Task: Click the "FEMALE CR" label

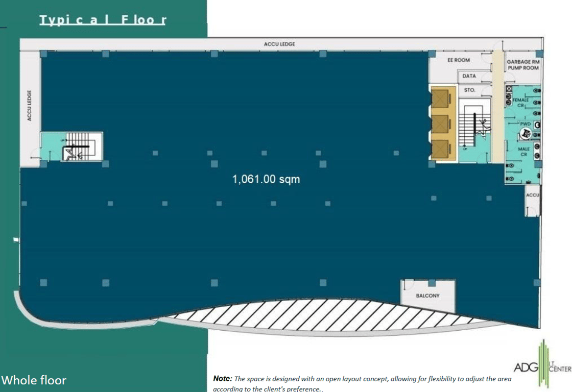Action: pyautogui.click(x=520, y=103)
